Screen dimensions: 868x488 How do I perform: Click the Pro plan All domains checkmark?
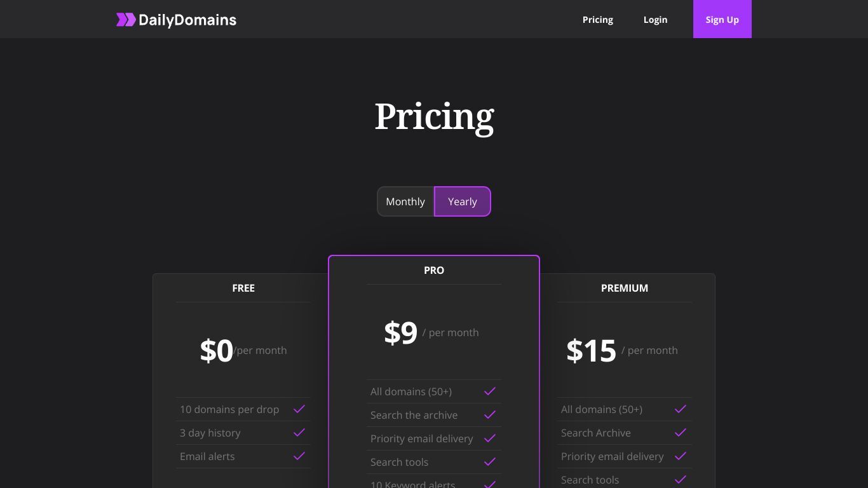(x=490, y=391)
